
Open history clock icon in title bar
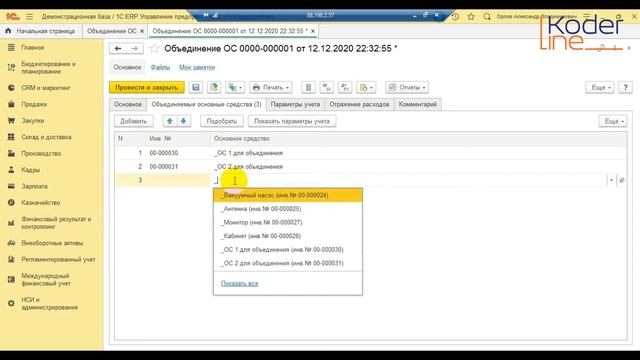455,17
